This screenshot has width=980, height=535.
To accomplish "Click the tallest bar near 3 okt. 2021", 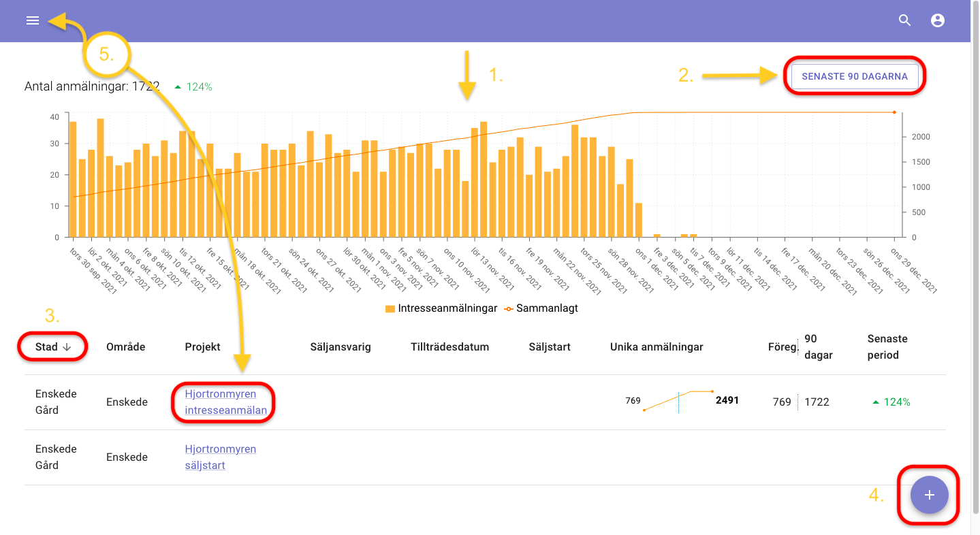I will click(100, 177).
